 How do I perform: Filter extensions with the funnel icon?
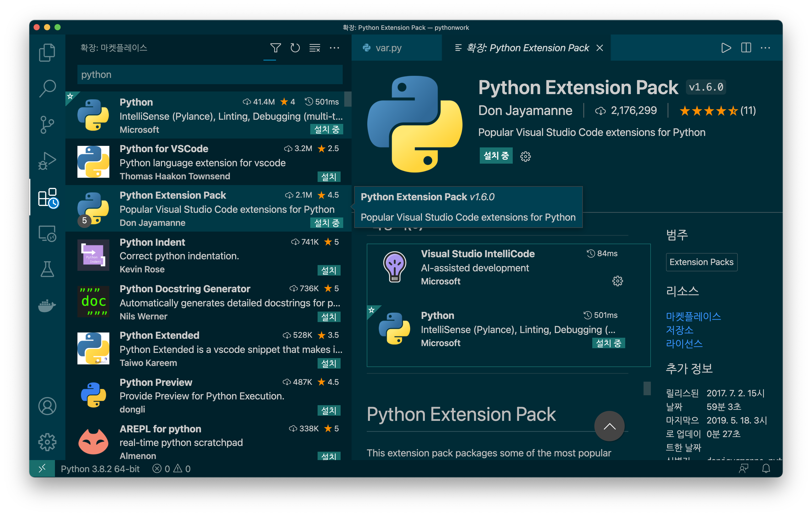click(275, 48)
